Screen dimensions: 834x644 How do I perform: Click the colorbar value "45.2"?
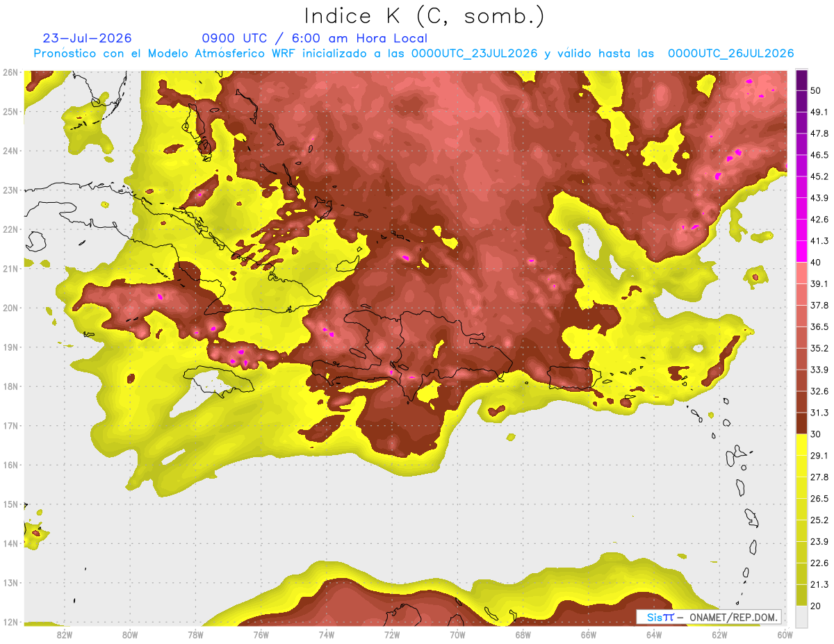tap(820, 176)
